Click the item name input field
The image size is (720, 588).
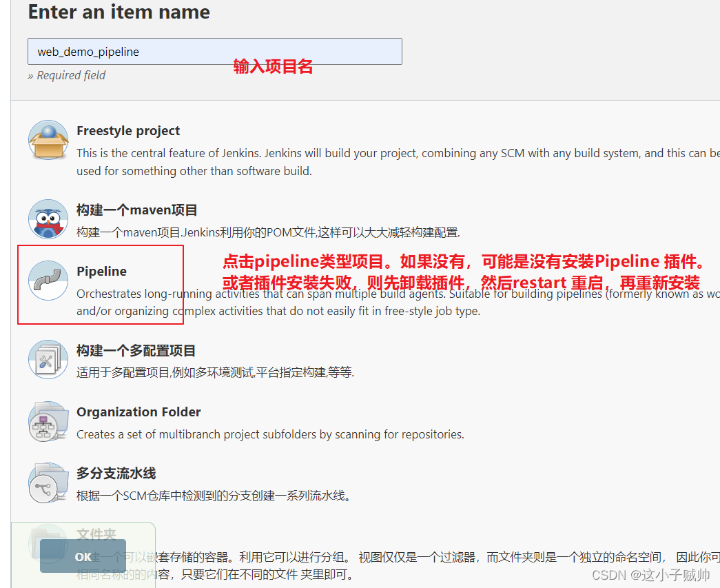pyautogui.click(x=214, y=52)
